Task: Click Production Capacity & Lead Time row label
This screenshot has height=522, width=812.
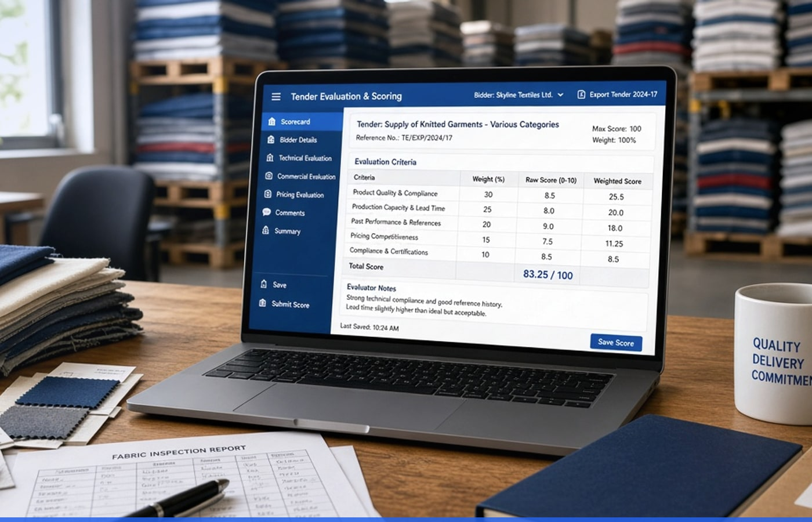Action: [x=398, y=207]
